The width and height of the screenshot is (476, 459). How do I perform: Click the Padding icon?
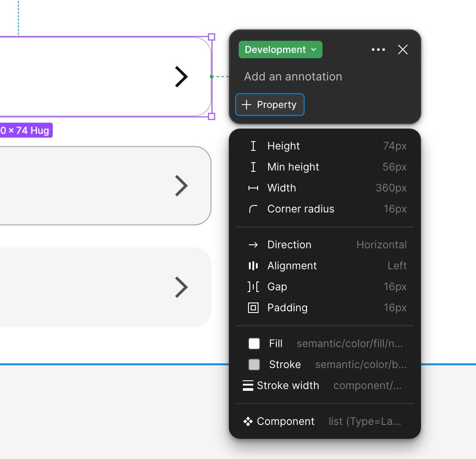pos(253,308)
